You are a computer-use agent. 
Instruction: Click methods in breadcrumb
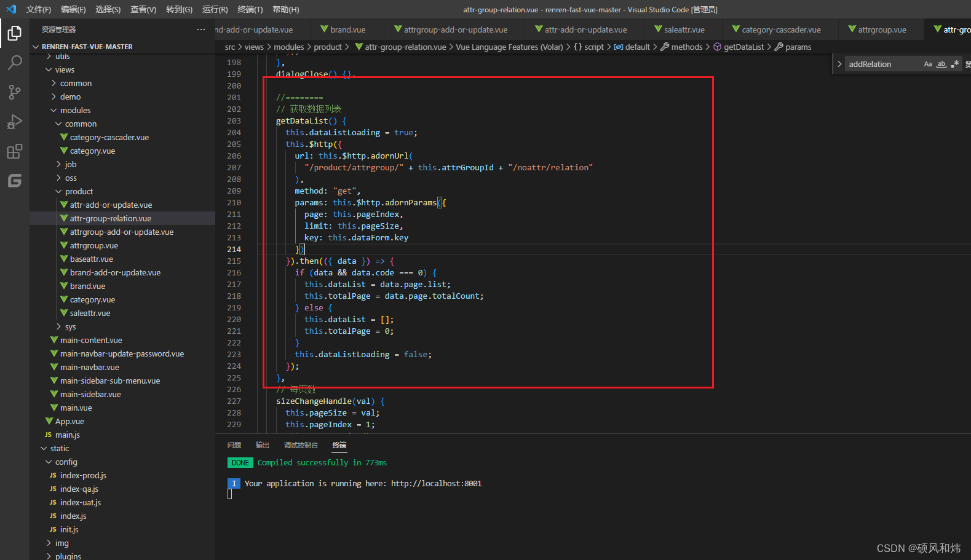(x=686, y=47)
